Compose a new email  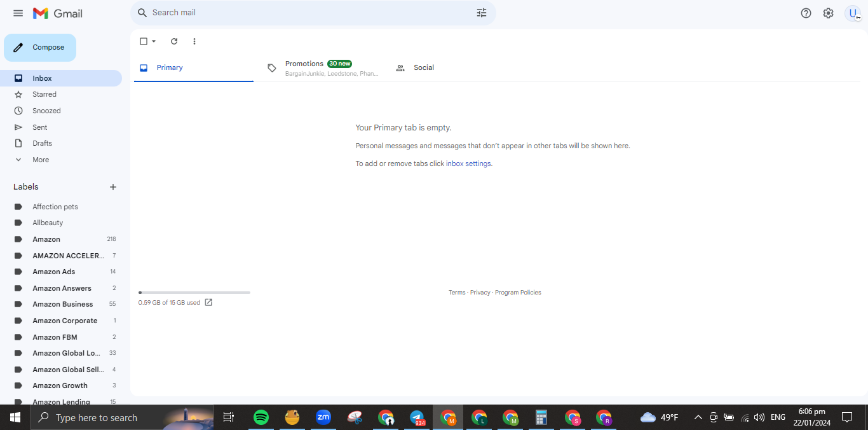pyautogui.click(x=40, y=48)
